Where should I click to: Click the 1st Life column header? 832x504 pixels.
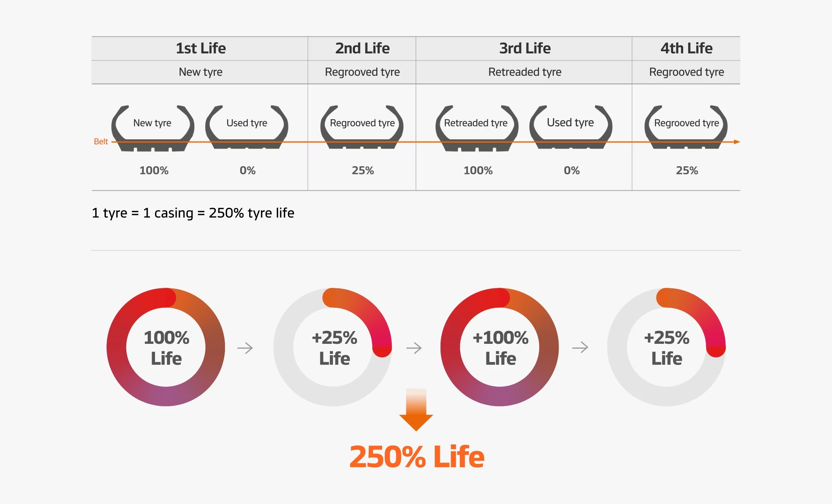[200, 48]
